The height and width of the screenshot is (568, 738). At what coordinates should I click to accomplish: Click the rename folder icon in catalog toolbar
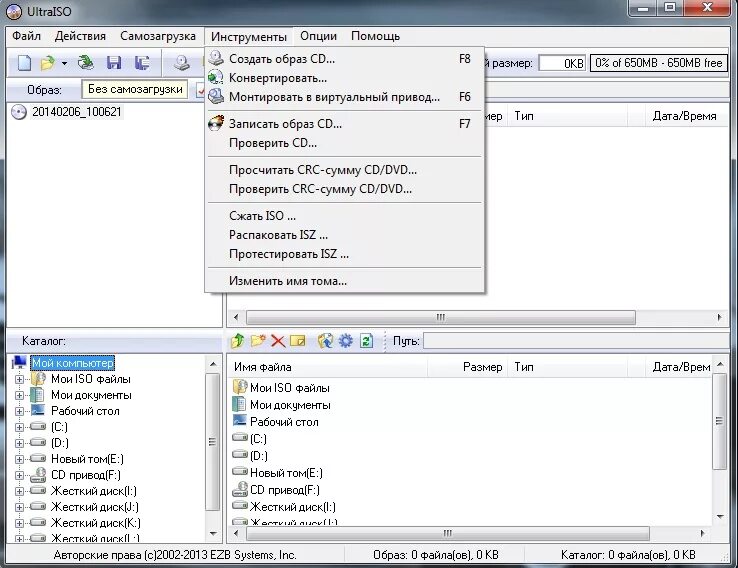pyautogui.click(x=298, y=340)
